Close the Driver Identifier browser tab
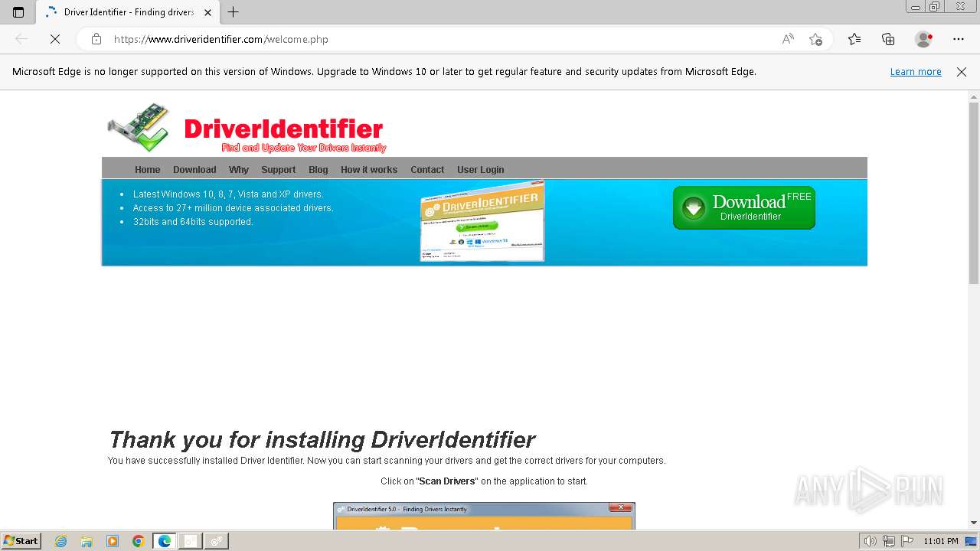 pyautogui.click(x=207, y=12)
